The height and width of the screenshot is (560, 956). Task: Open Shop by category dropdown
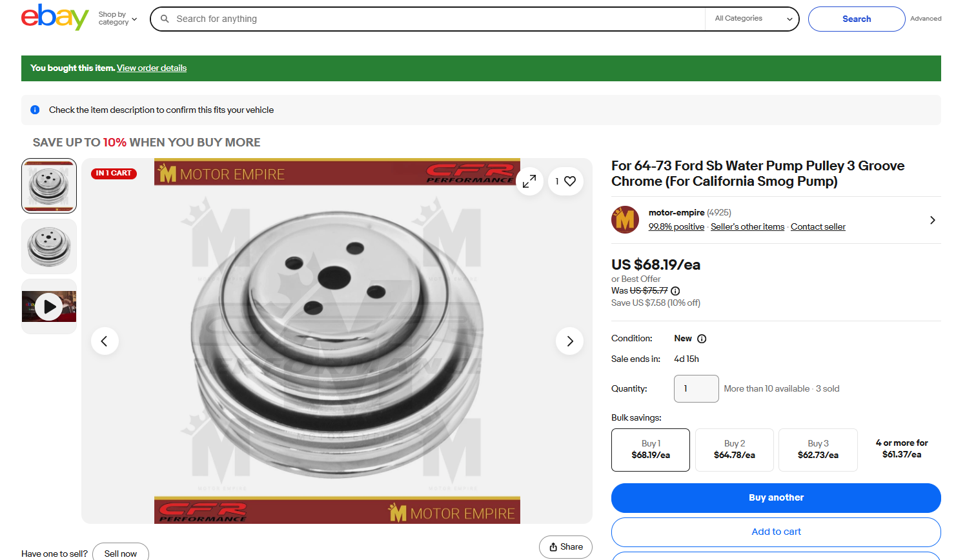pos(117,19)
